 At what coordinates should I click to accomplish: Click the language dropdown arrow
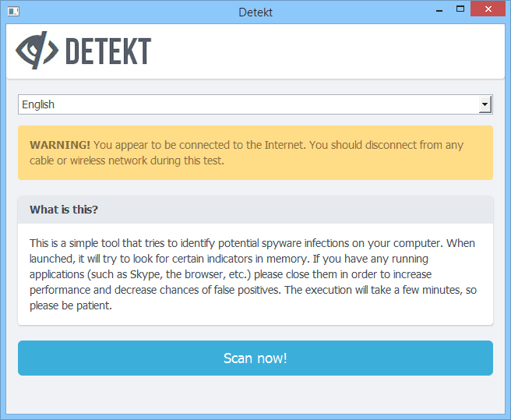pyautogui.click(x=485, y=104)
